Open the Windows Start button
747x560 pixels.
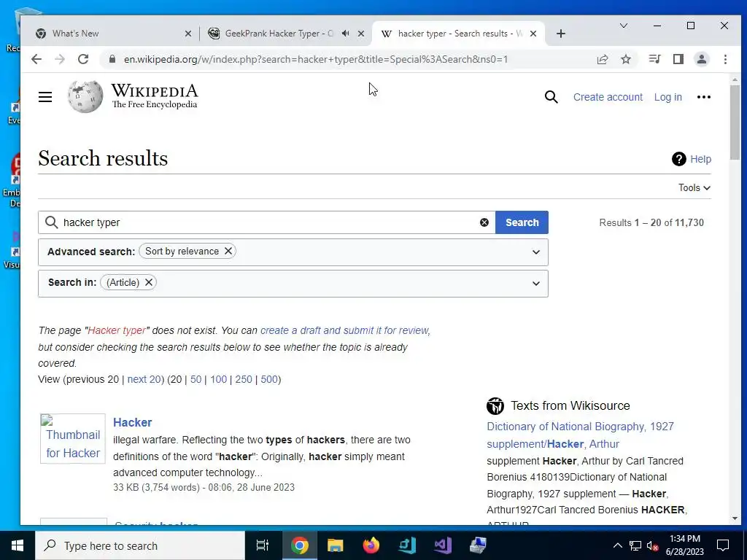pos(18,545)
